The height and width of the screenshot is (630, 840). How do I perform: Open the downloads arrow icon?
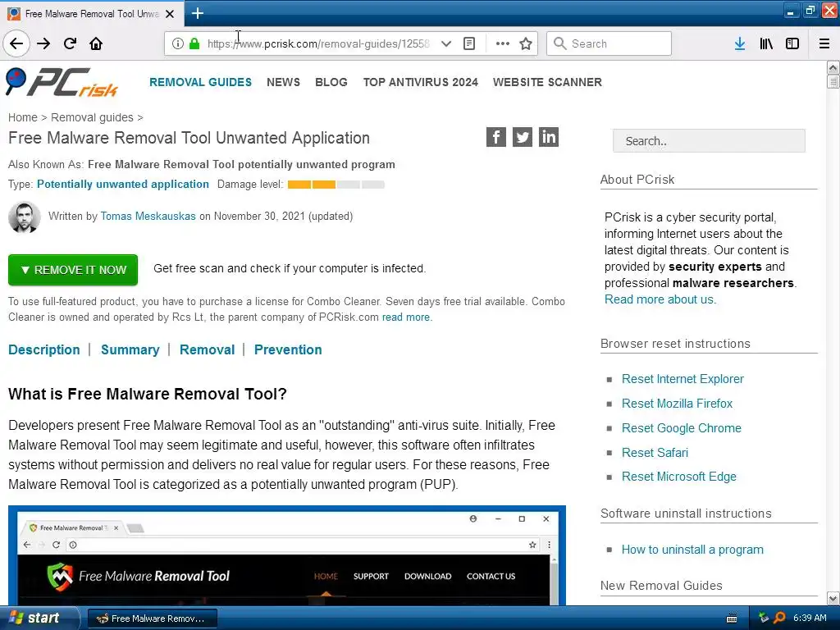click(740, 43)
